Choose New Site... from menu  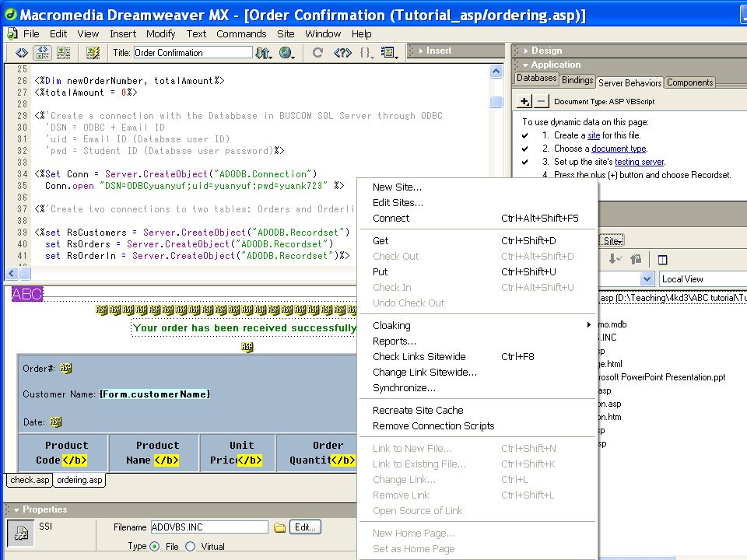[x=477, y=187]
